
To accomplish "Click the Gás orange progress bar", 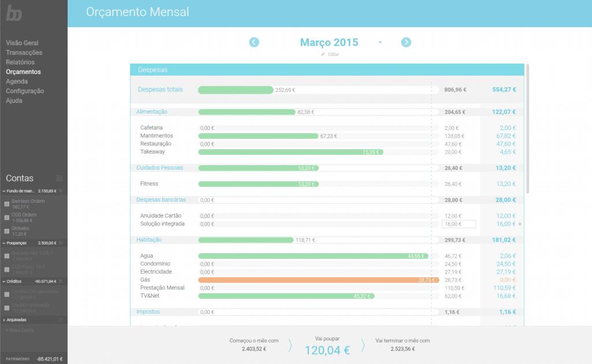I will click(319, 280).
